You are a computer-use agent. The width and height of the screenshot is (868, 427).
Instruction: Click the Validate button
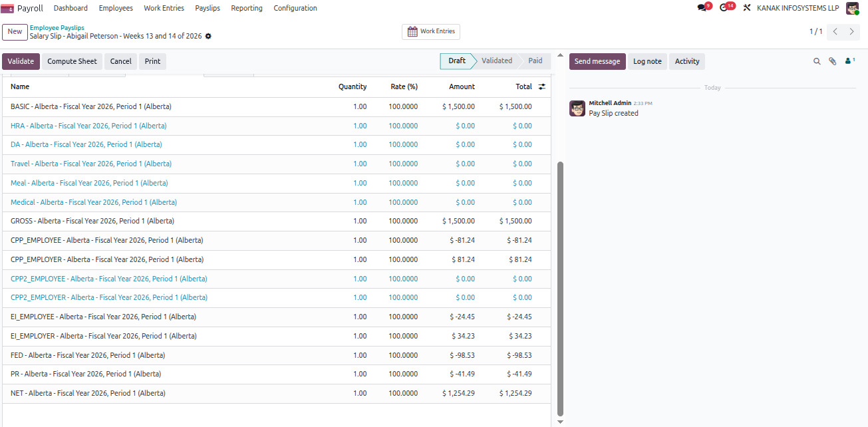[x=21, y=61]
